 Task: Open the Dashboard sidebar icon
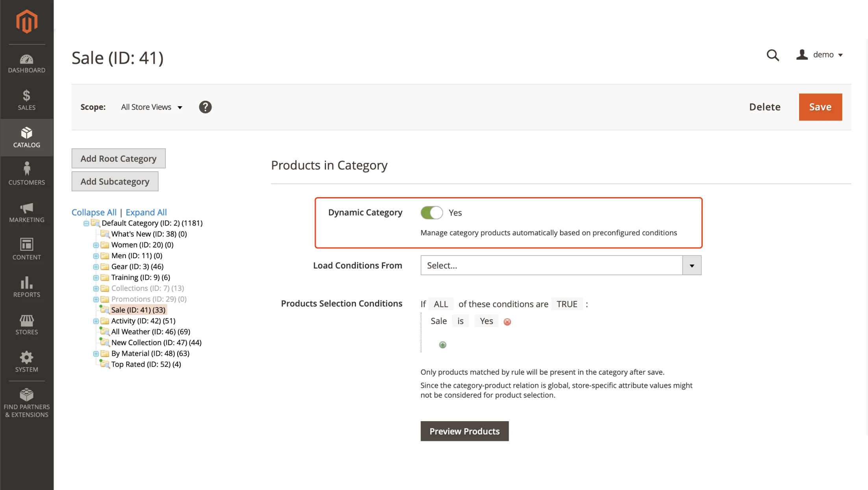[26, 63]
